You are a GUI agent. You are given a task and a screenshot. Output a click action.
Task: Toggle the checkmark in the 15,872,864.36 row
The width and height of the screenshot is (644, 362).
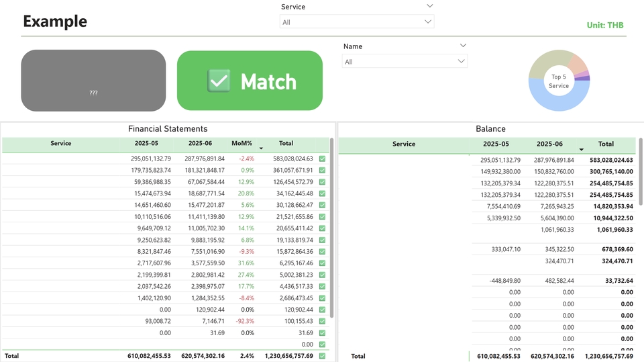pyautogui.click(x=323, y=252)
